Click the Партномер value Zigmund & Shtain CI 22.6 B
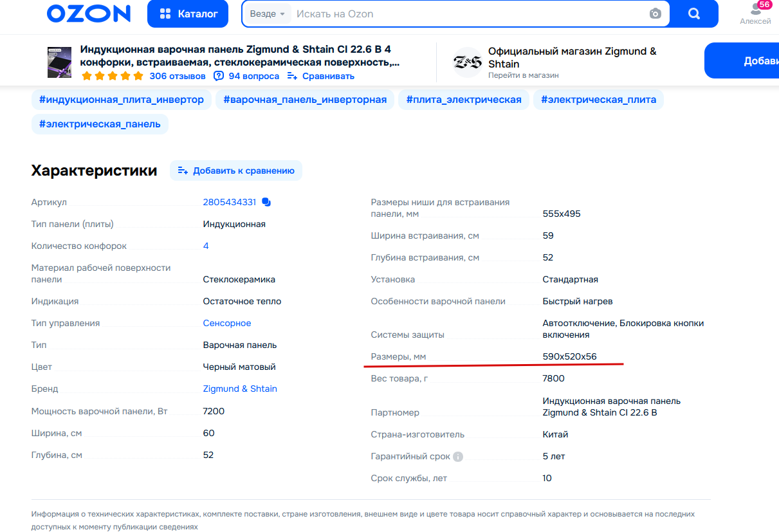 612,407
